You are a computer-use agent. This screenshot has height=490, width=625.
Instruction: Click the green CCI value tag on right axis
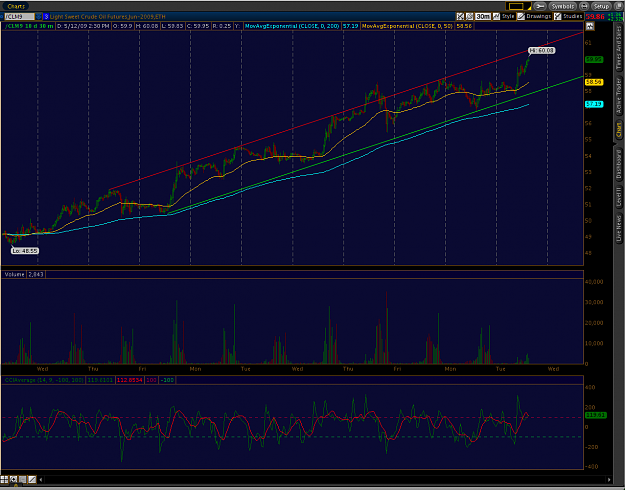[x=594, y=415]
